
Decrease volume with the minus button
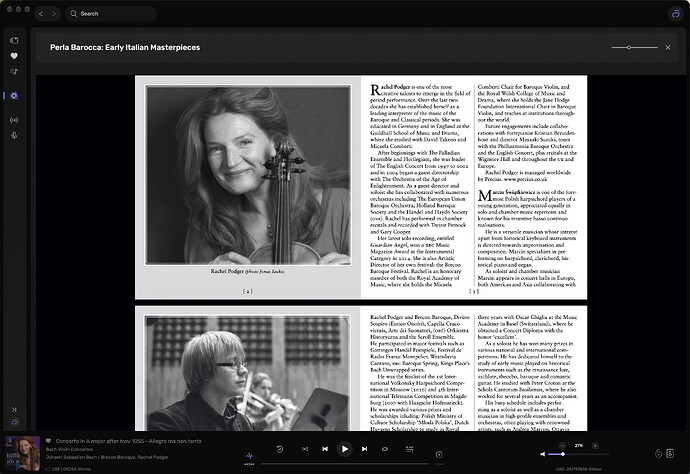[562, 445]
